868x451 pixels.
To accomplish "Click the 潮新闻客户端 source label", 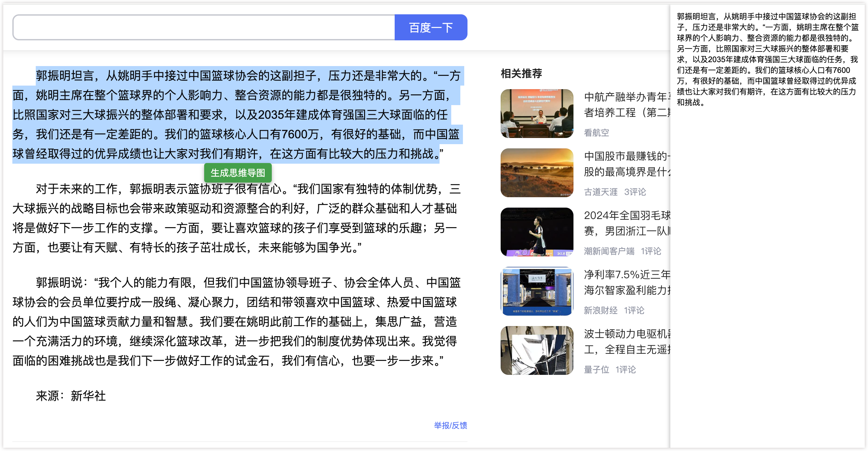I will click(609, 251).
